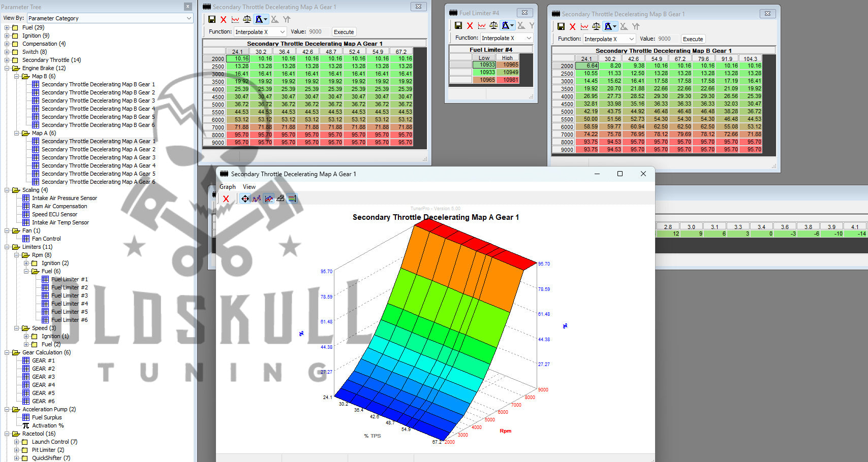The image size is (868, 462).
Task: Select Map B Gear 3 in parameter tree
Action: 98,101
